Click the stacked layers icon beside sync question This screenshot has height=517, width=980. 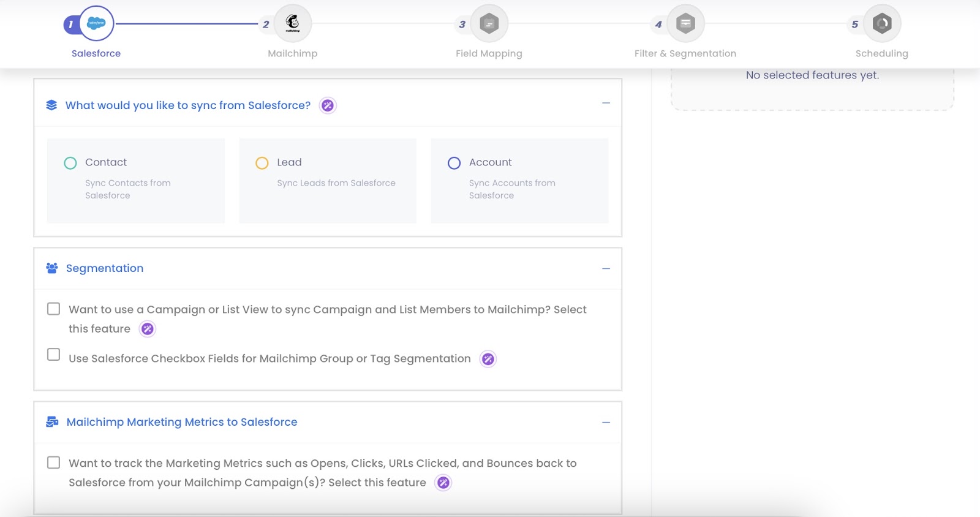pyautogui.click(x=51, y=105)
